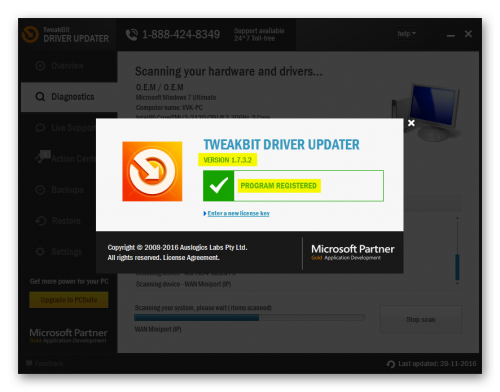The width and height of the screenshot is (500, 392).
Task: Click the large orange app logo
Action: (x=152, y=171)
